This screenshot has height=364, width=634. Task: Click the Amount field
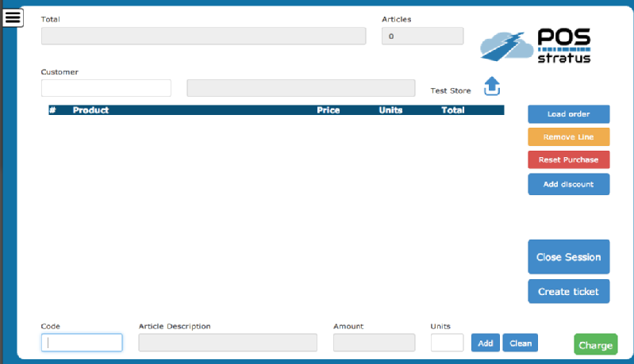point(374,343)
